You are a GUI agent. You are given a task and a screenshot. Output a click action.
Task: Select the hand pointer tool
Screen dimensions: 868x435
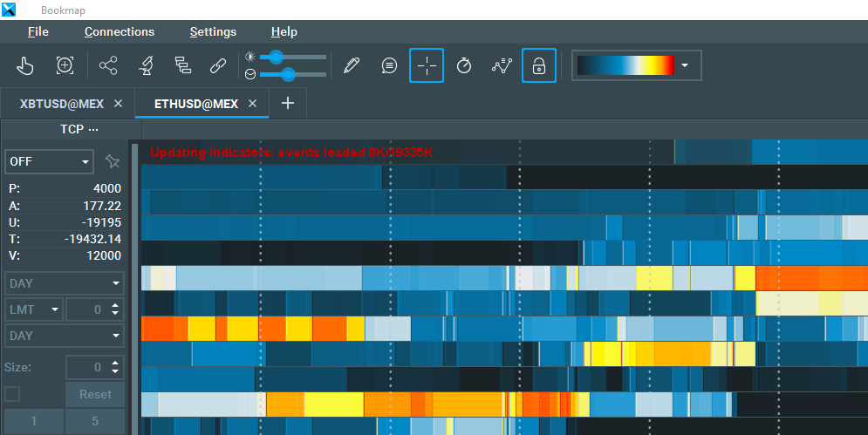point(26,65)
